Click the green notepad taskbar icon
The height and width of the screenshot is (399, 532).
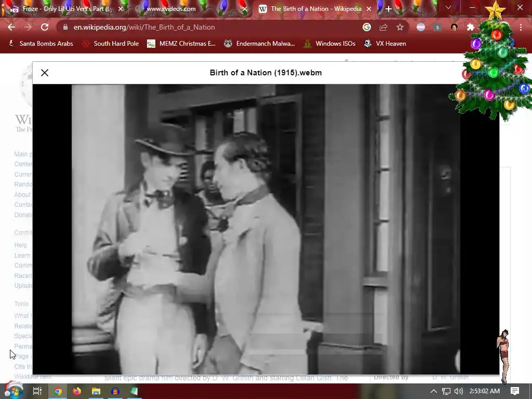click(x=134, y=391)
